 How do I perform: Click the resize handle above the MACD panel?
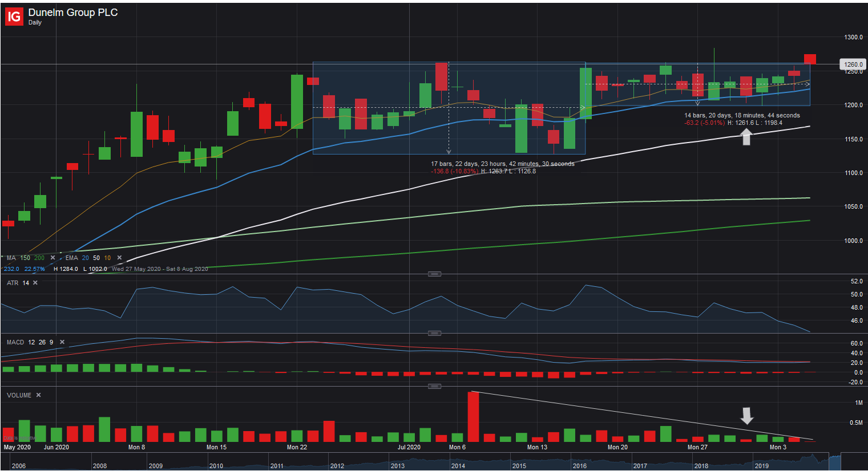point(434,334)
